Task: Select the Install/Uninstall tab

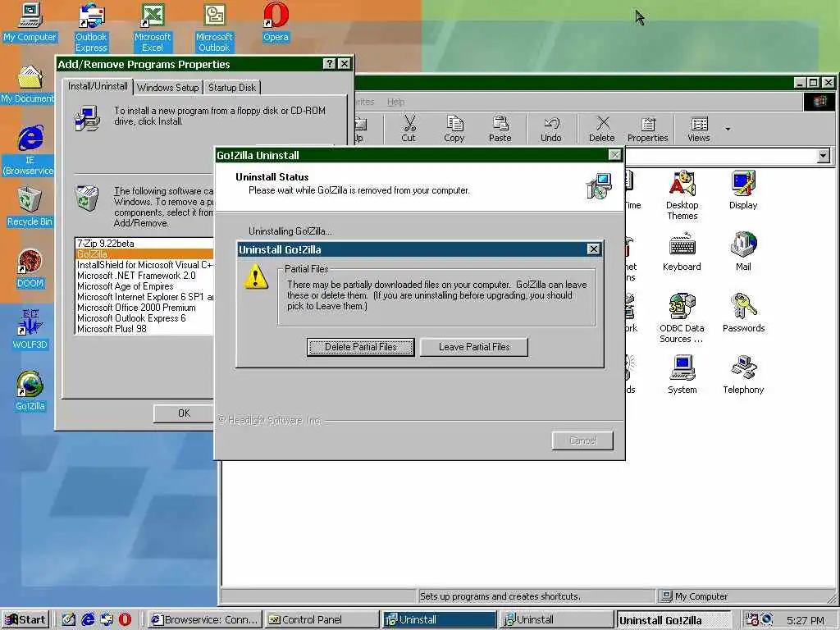Action: click(x=98, y=86)
